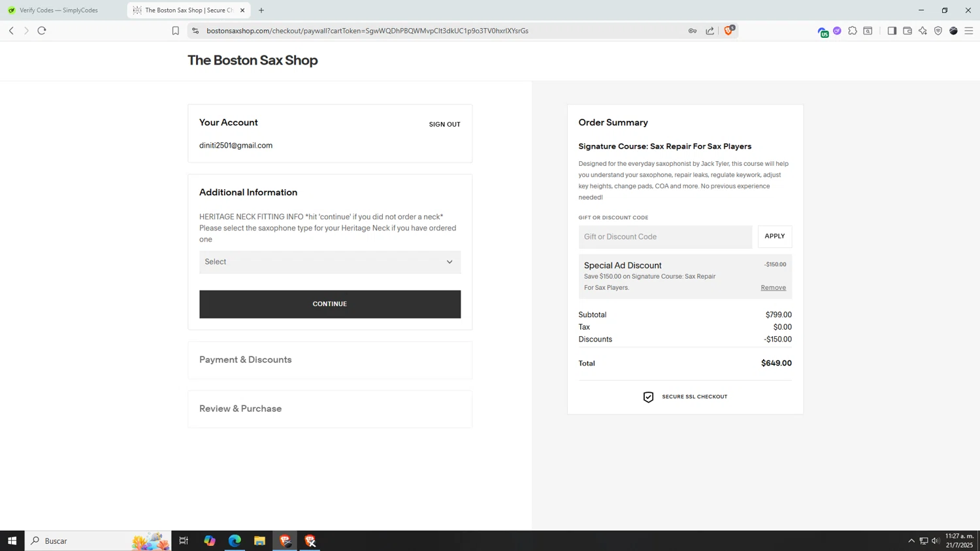Close the Boston Sax Shop tab
980x551 pixels.
pyautogui.click(x=242, y=10)
